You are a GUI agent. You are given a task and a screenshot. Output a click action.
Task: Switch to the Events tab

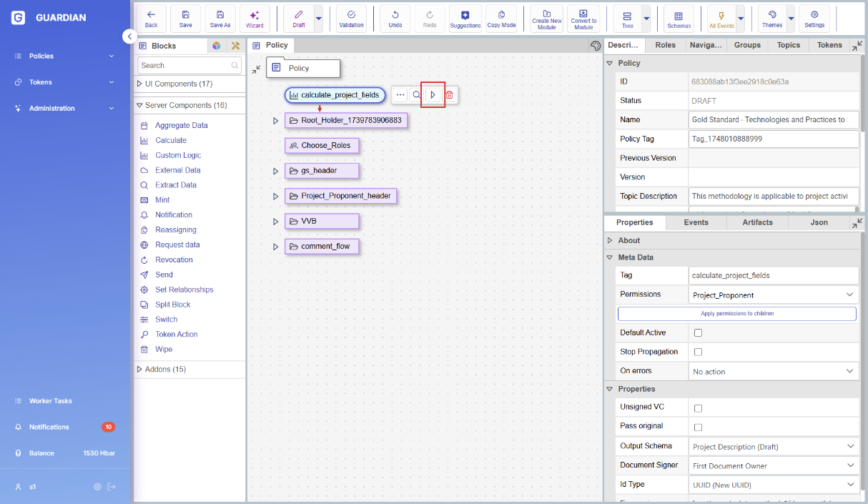[x=696, y=222]
